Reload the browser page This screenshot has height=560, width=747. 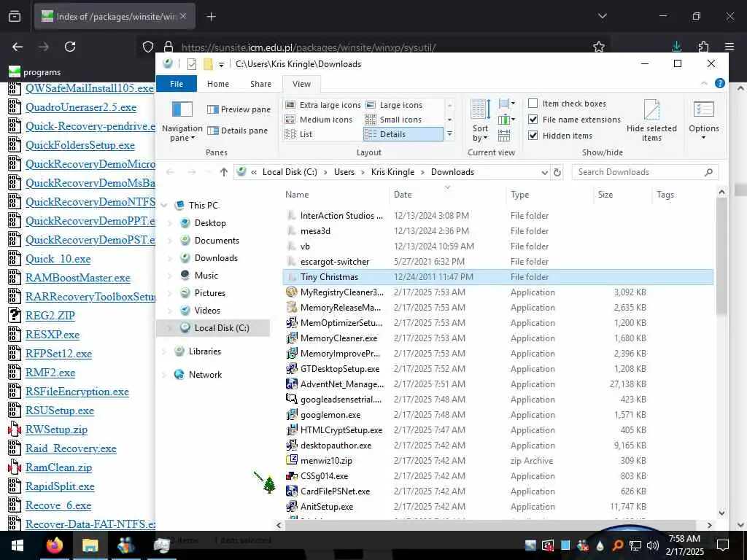click(x=70, y=47)
